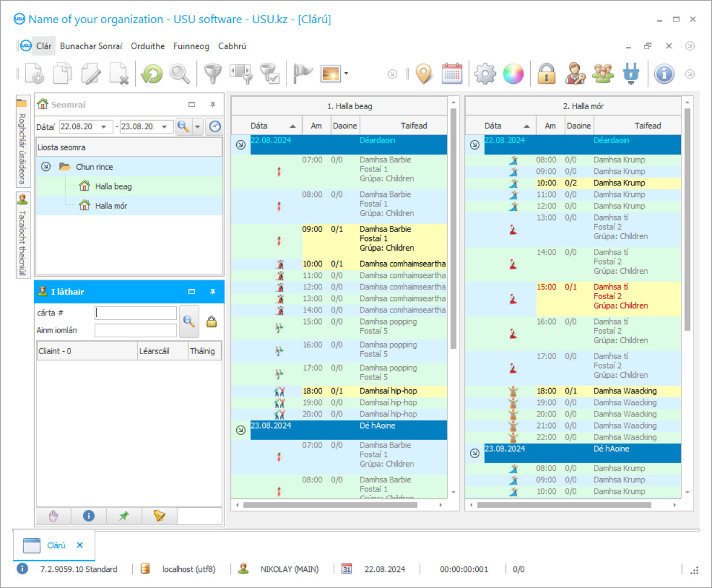
Task: Click the group of users icon
Action: [x=603, y=74]
